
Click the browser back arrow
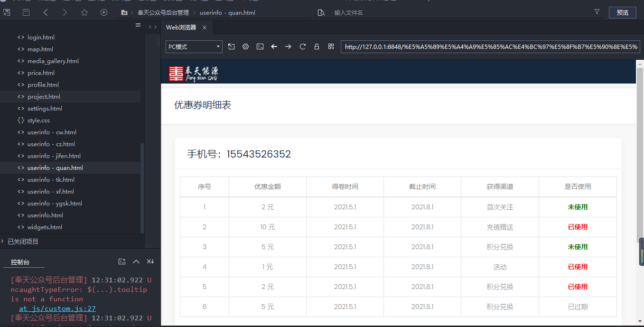(x=274, y=47)
